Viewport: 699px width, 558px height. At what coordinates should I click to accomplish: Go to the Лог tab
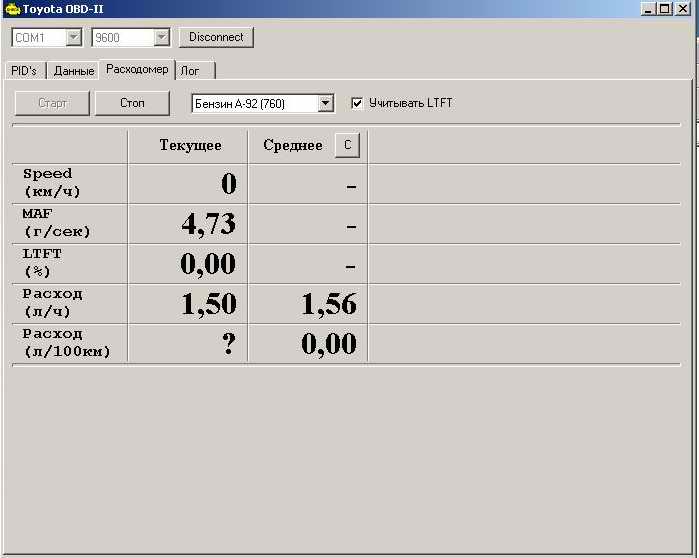click(x=190, y=71)
